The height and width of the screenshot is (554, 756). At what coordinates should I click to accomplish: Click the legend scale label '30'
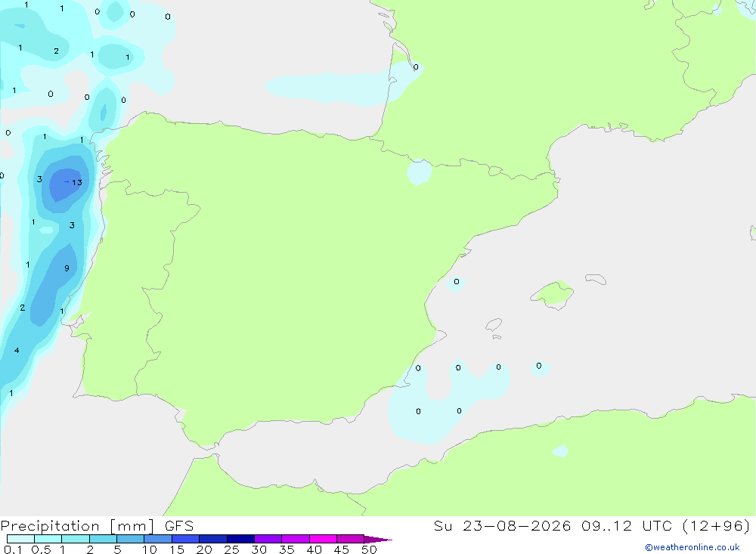259,549
